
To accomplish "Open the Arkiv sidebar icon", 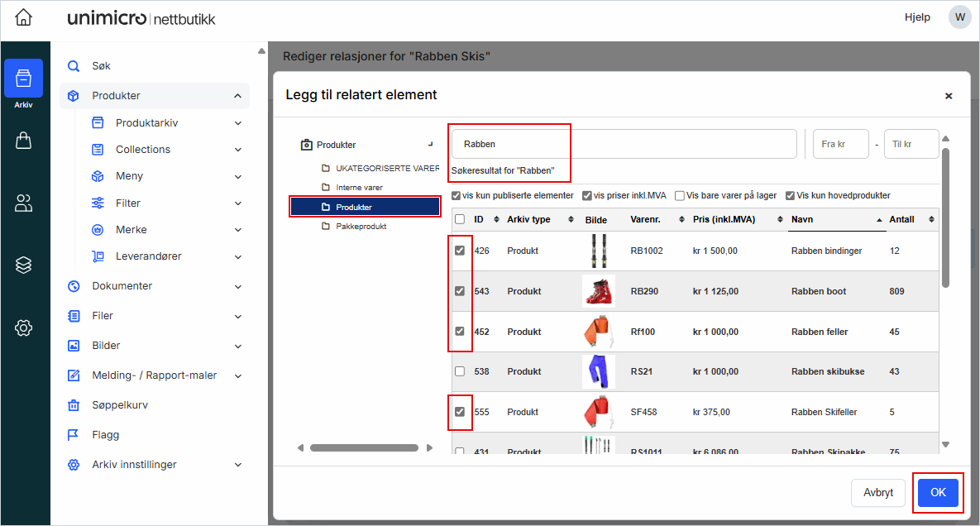I will click(x=23, y=79).
